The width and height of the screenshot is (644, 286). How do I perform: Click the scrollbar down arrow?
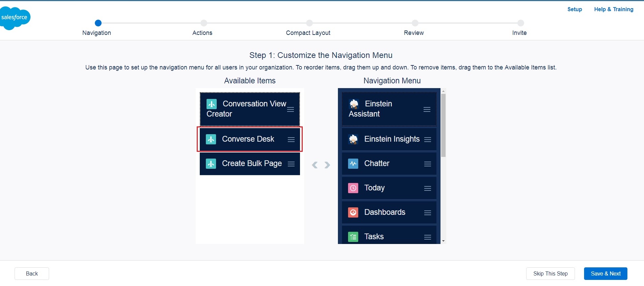[x=443, y=241]
